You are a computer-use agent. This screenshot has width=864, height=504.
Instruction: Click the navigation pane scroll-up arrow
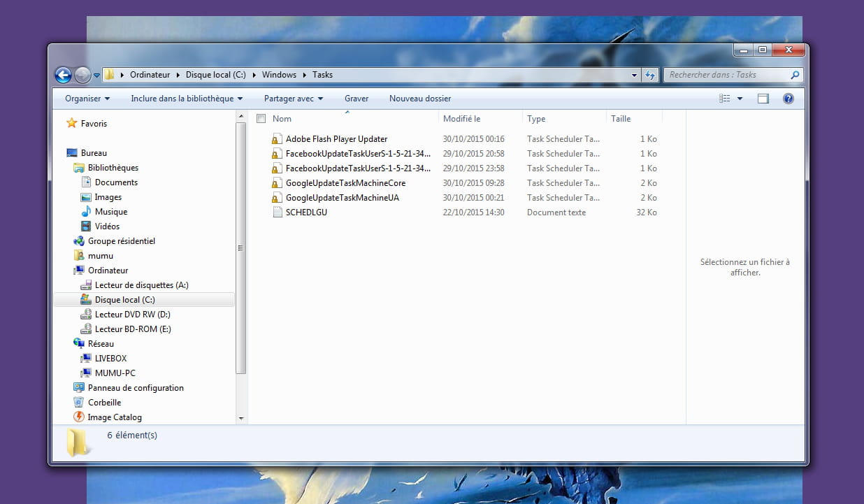[241, 116]
